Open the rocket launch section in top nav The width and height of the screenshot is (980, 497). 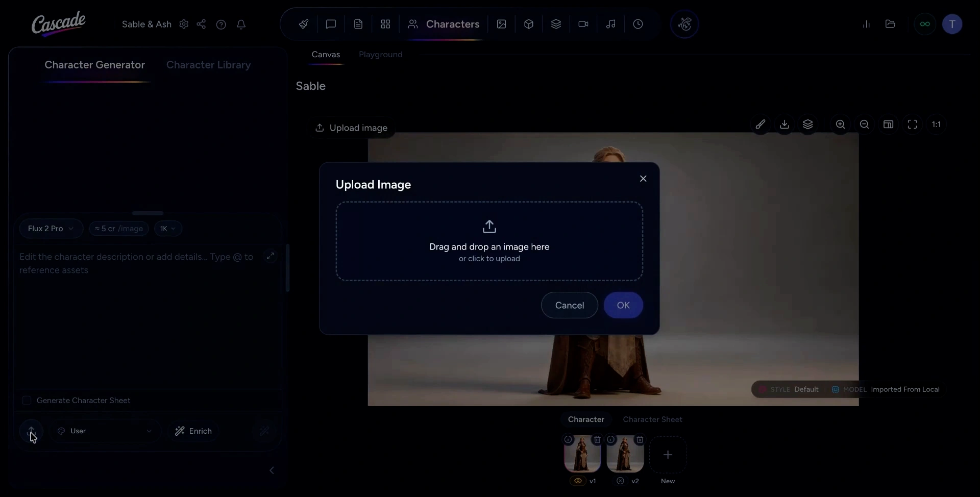[304, 24]
